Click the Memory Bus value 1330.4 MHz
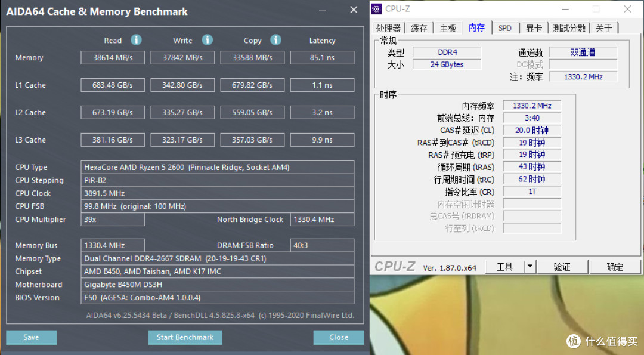 pos(113,245)
